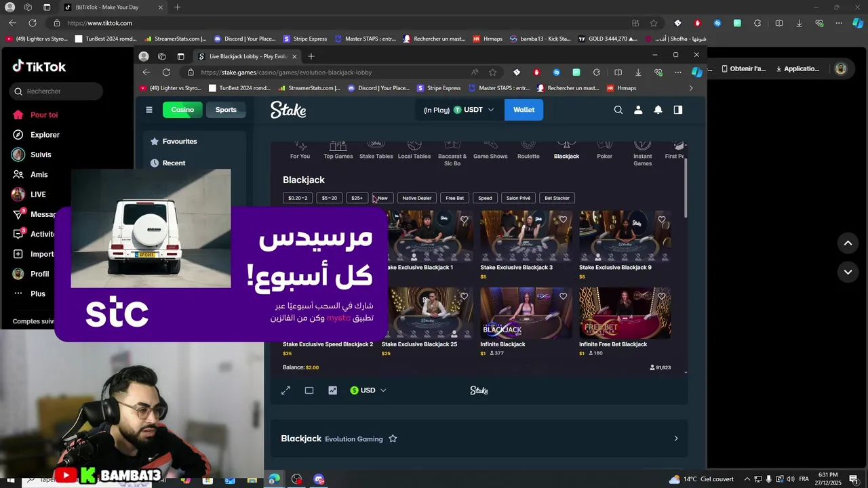Open USDT wallet currency dropdown
This screenshot has height=488, width=868.
click(x=473, y=110)
